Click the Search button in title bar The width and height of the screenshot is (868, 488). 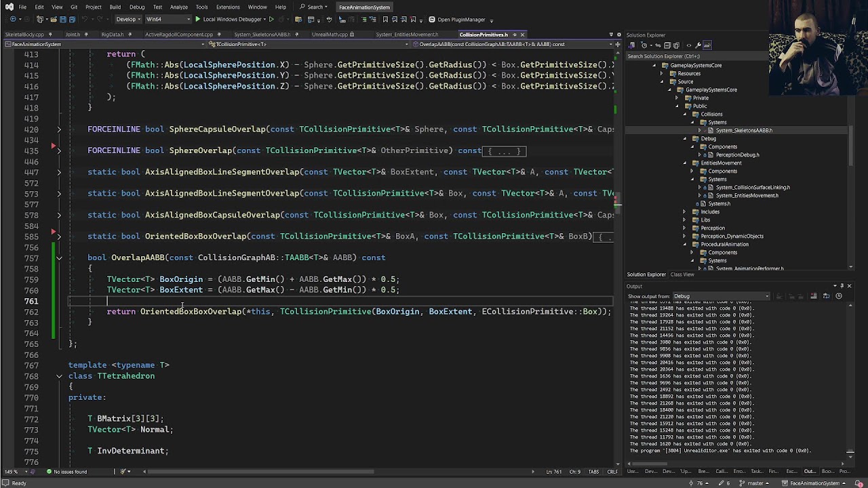[x=315, y=7]
